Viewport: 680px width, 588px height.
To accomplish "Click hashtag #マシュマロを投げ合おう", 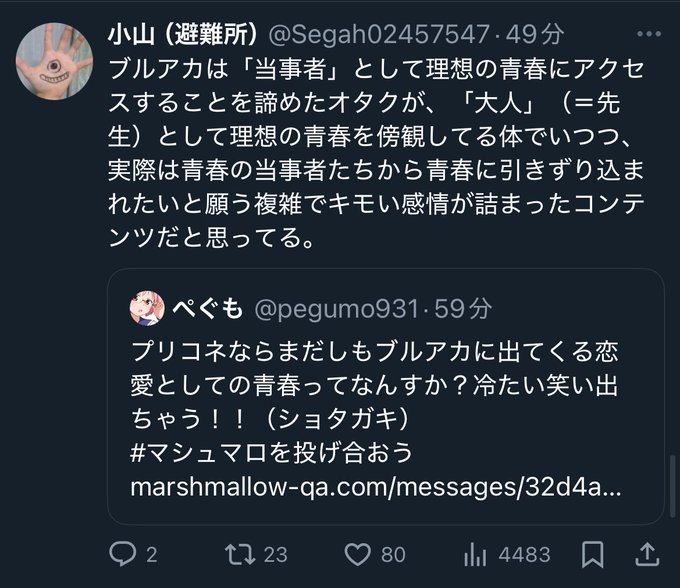I will tap(271, 453).
